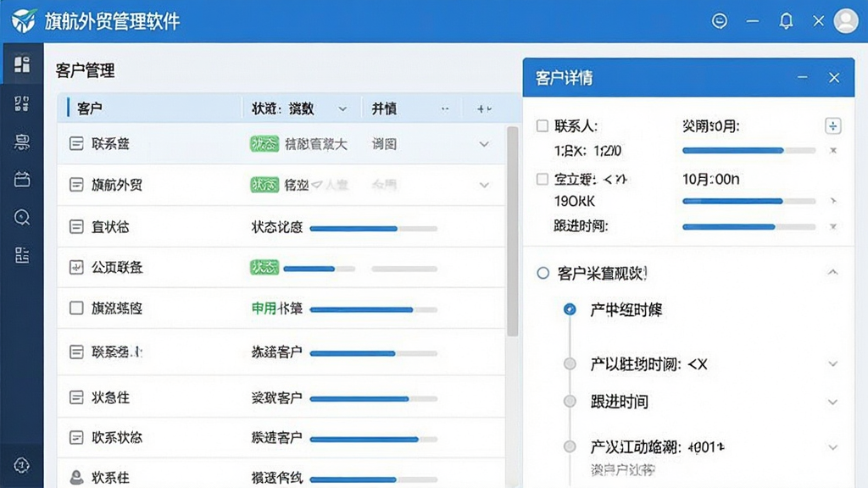Screen dimensions: 868x488
Task: Tick the checkbox in the 旗溆�François row starting 申用
Action: click(x=76, y=308)
